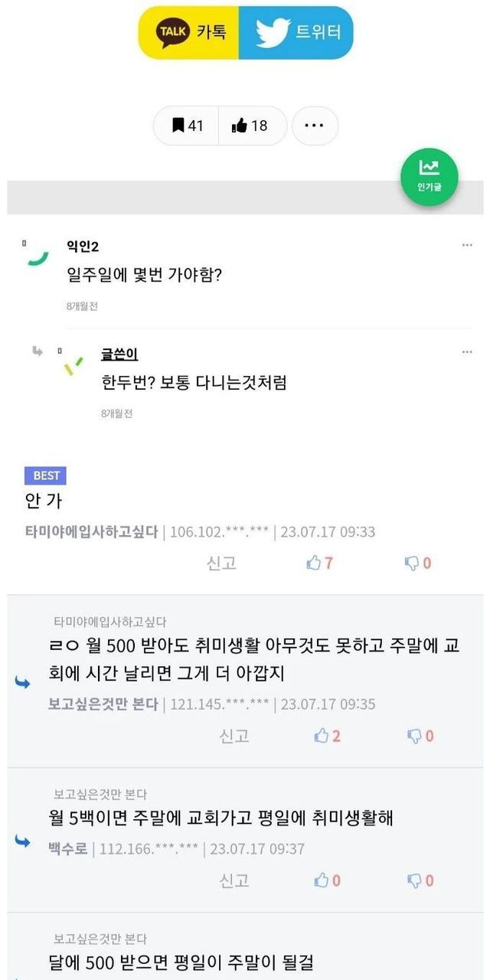Share post via KakaoTalk button
490x980 pixels.
pos(190,32)
